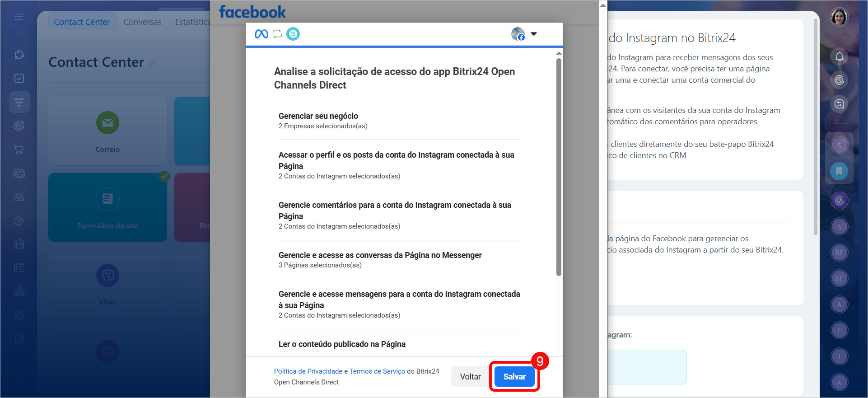Switch to the Conversas tab
The height and width of the screenshot is (398, 868).
click(x=142, y=22)
